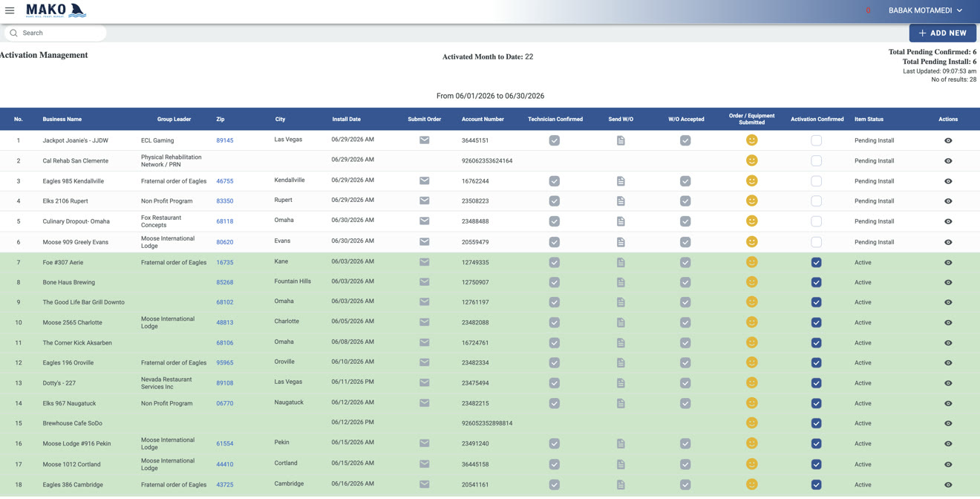
Task: Toggle W/O accepted for Culinary Dropout- Omaha
Action: tap(685, 221)
